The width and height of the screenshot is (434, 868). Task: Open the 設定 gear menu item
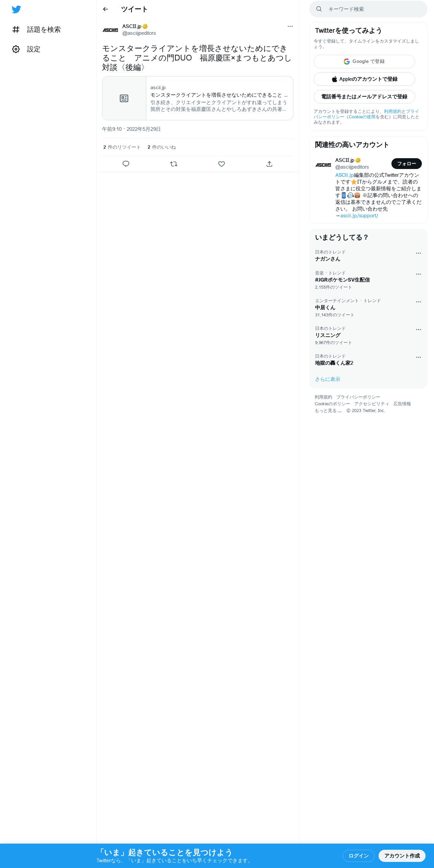(26, 49)
